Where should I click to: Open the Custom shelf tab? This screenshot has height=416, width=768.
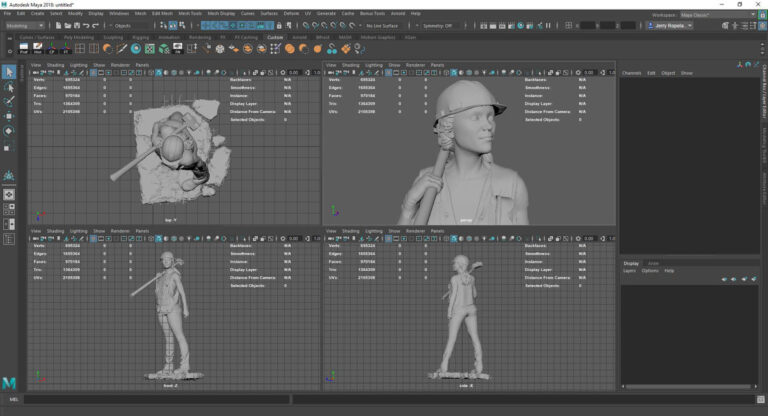coord(275,37)
